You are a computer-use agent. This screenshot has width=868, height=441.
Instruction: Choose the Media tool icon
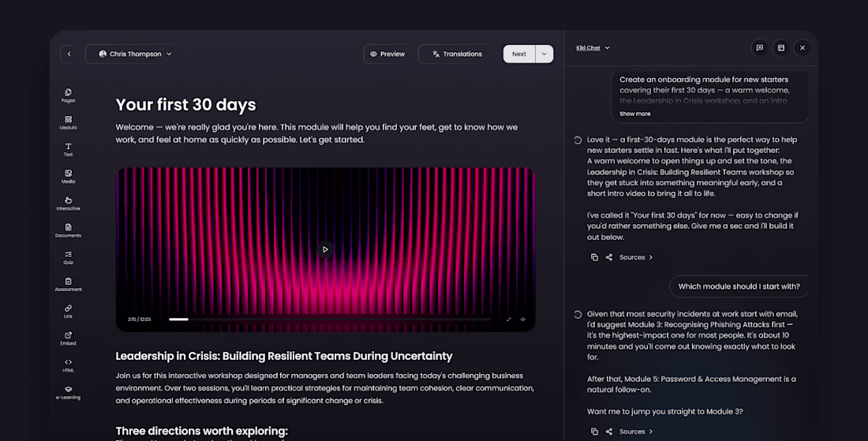68,177
